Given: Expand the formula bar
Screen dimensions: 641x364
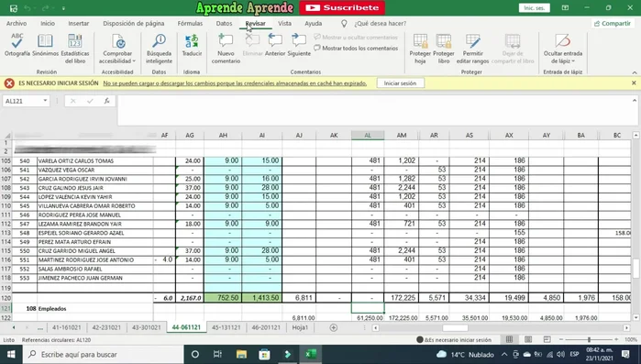Looking at the screenshot, I should pos(634,100).
